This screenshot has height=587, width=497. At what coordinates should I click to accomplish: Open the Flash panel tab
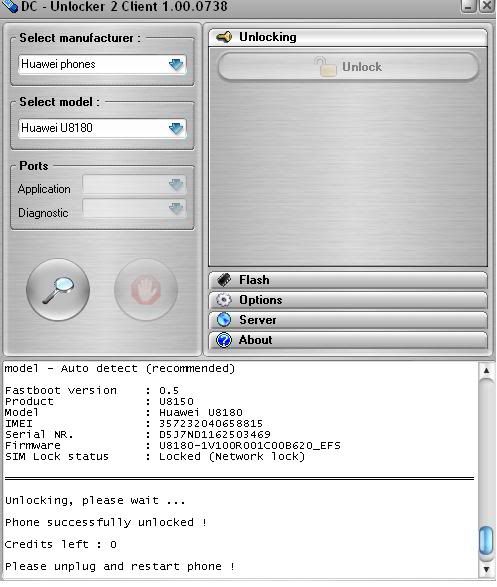click(x=348, y=280)
